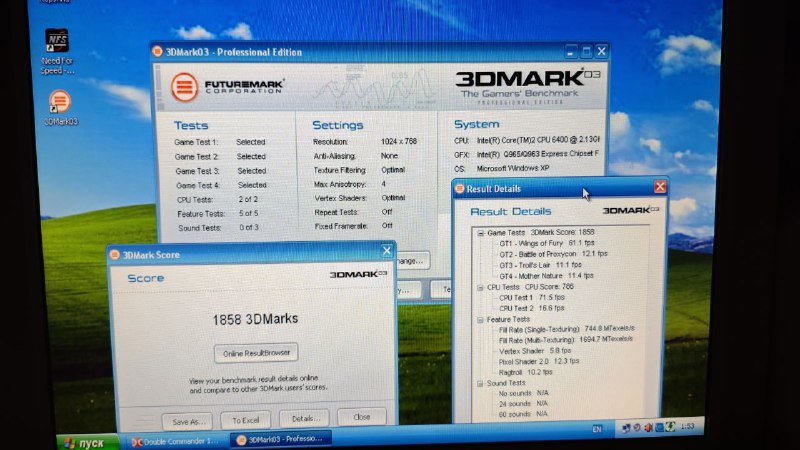Image resolution: width=800 pixels, height=450 pixels.
Task: Click the EN language indicator
Action: click(596, 430)
